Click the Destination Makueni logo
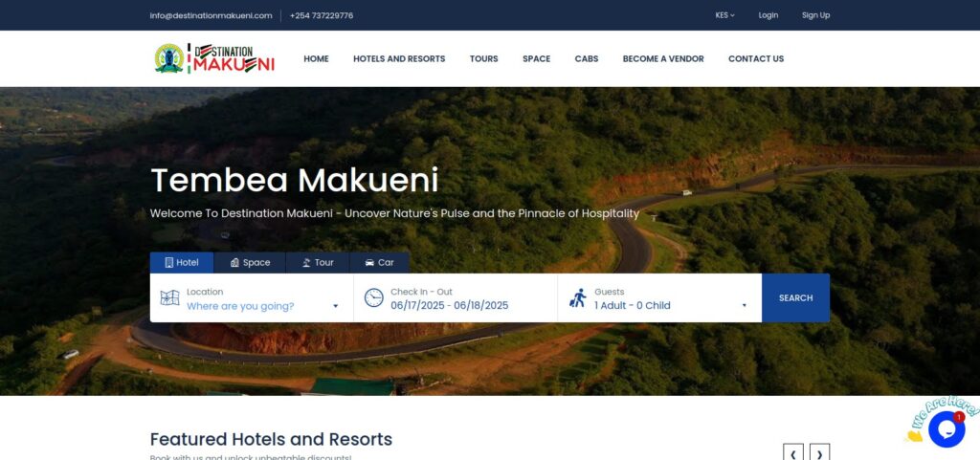This screenshot has width=980, height=460. (x=214, y=58)
